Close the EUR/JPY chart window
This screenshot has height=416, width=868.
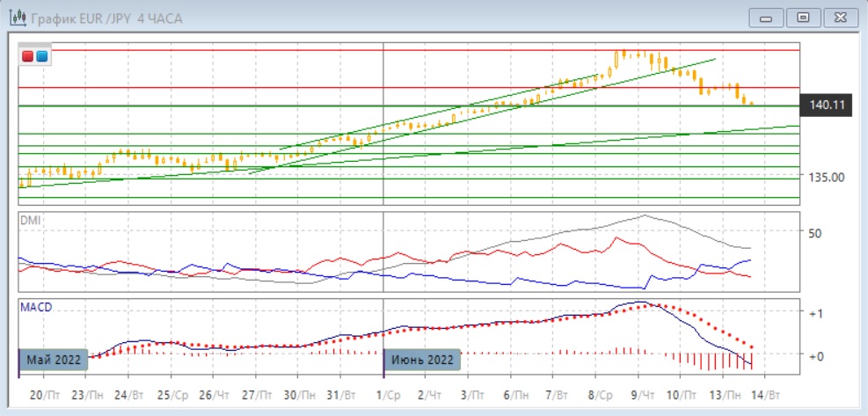[838, 18]
